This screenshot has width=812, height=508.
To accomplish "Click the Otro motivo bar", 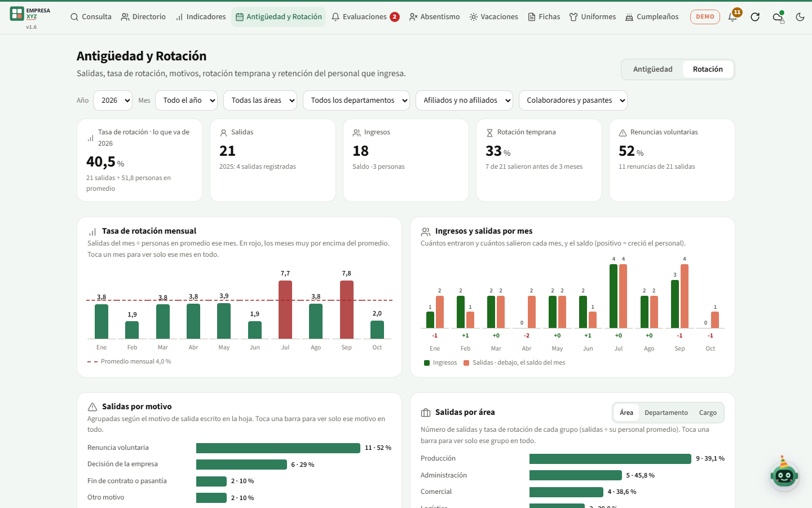I will pyautogui.click(x=211, y=498).
